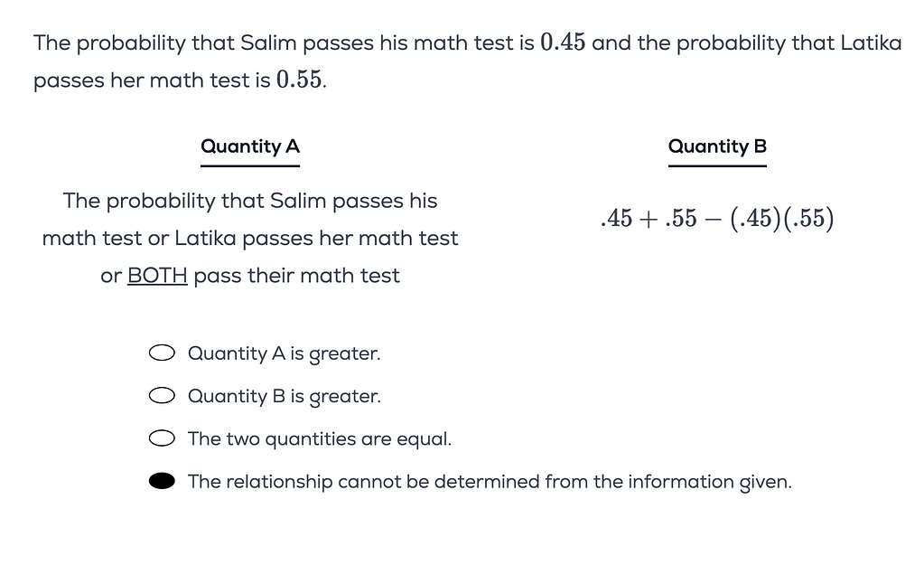Screen dimensions: 924x565
Task: Click the 'relationship cannot be determined' answer text
Action: pyautogui.click(x=489, y=481)
